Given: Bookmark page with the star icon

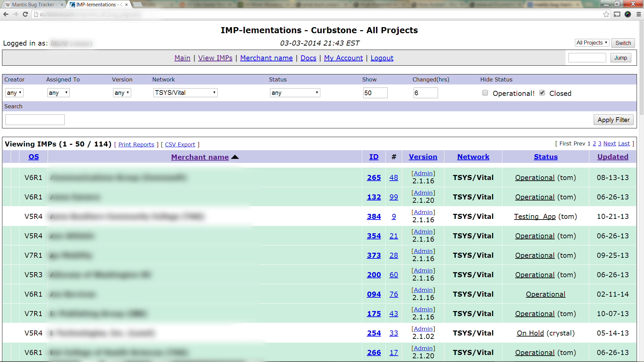Looking at the screenshot, I should click(x=606, y=14).
